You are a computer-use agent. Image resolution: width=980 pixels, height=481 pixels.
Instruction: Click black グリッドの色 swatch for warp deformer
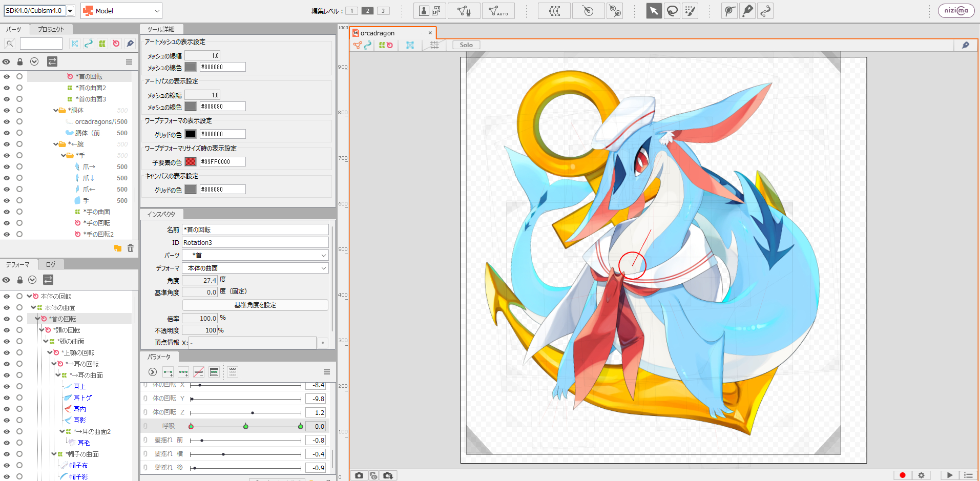click(191, 134)
